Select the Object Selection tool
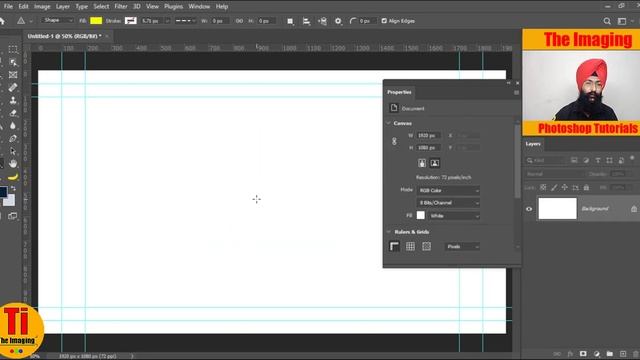The width and height of the screenshot is (640, 360). coord(13,62)
